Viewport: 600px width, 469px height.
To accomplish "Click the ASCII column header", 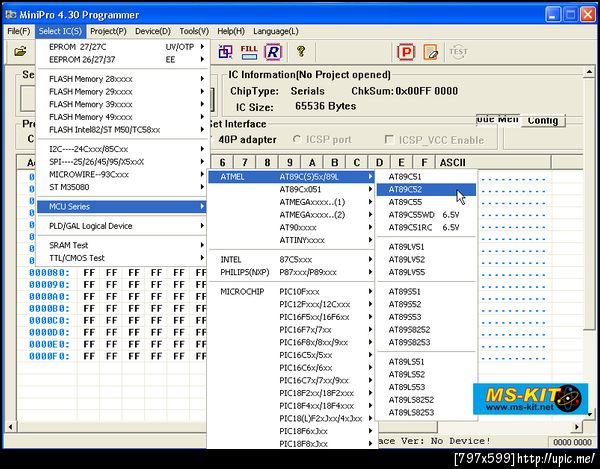I will (x=493, y=162).
